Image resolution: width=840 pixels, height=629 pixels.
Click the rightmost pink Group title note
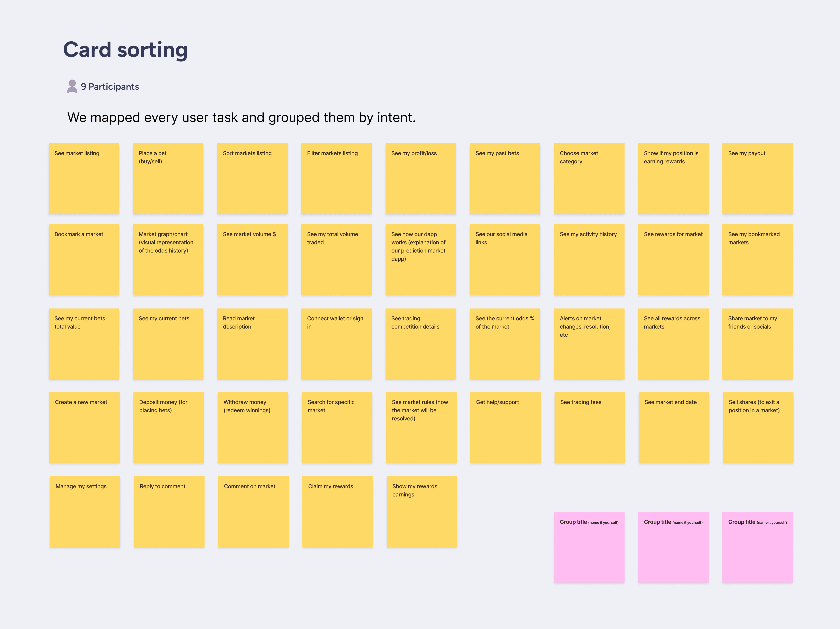[757, 547]
